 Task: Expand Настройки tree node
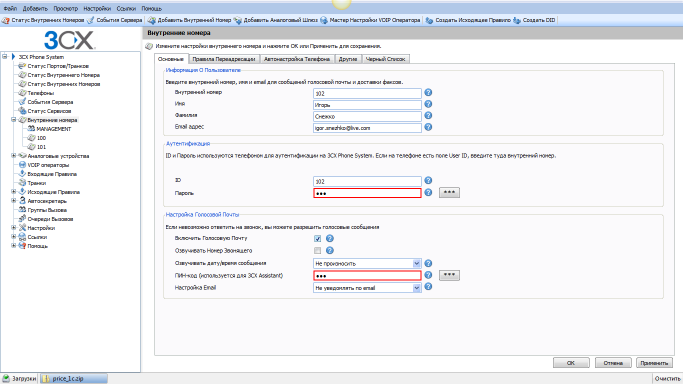[14, 228]
